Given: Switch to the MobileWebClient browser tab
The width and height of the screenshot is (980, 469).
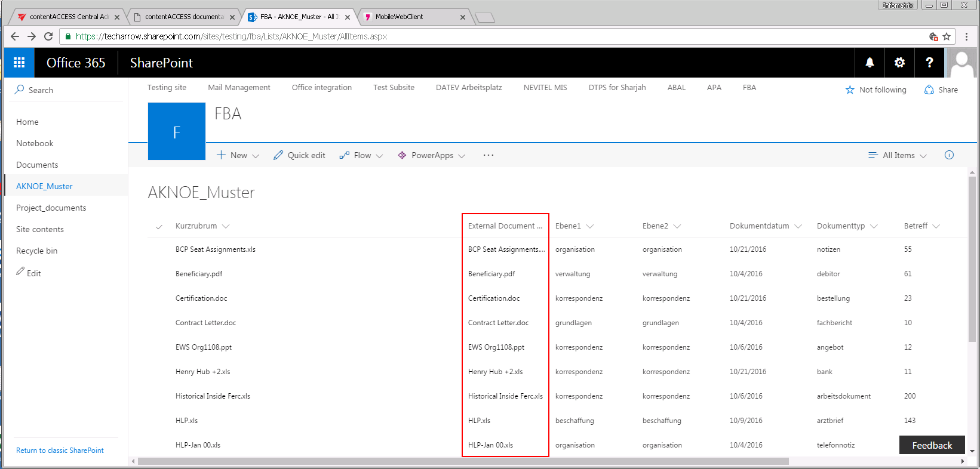Looking at the screenshot, I should coord(412,17).
